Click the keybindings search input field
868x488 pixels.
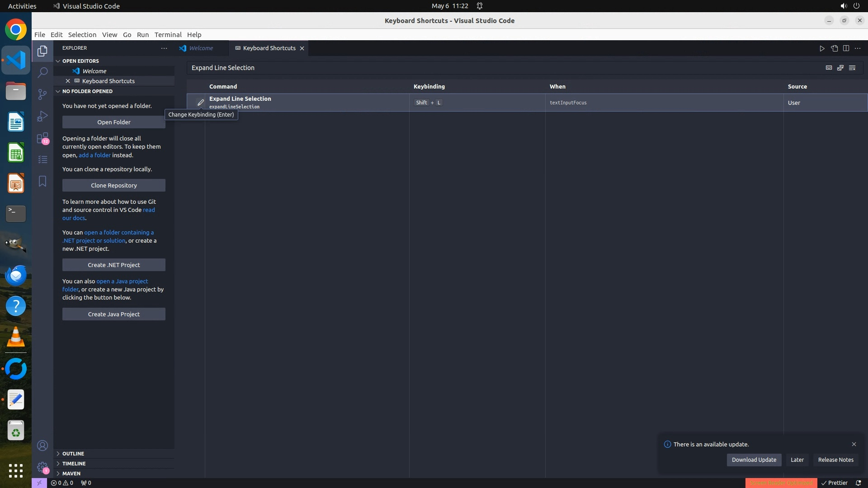coord(497,68)
